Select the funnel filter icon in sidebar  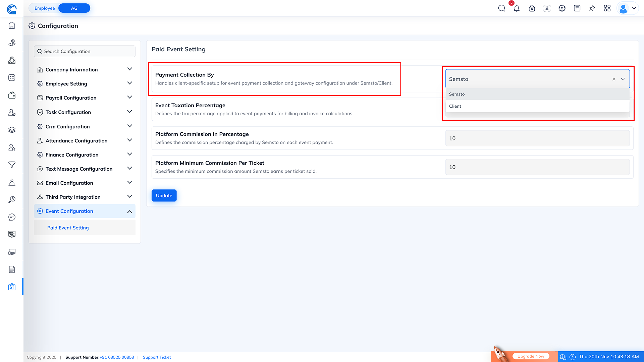point(12,165)
